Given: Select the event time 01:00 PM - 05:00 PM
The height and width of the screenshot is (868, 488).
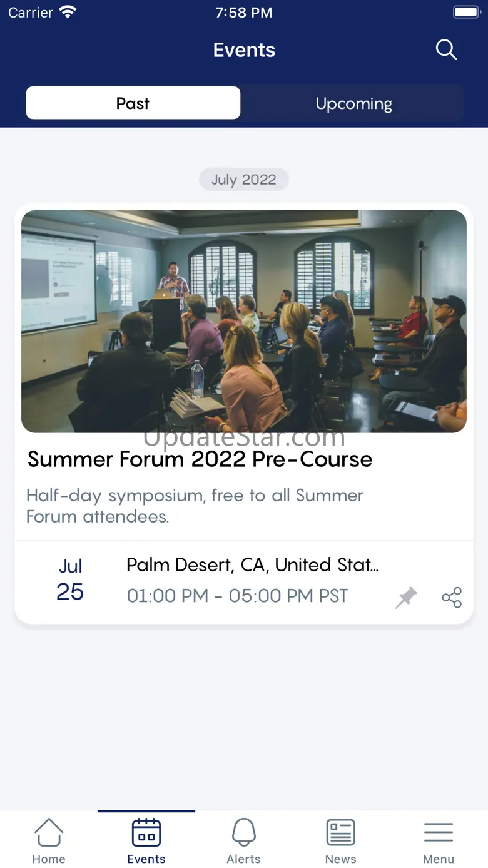Looking at the screenshot, I should [x=237, y=596].
